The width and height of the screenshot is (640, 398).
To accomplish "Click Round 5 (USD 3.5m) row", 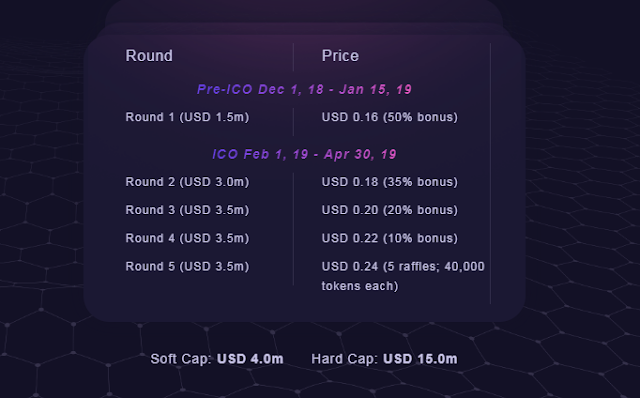I will click(x=187, y=267).
